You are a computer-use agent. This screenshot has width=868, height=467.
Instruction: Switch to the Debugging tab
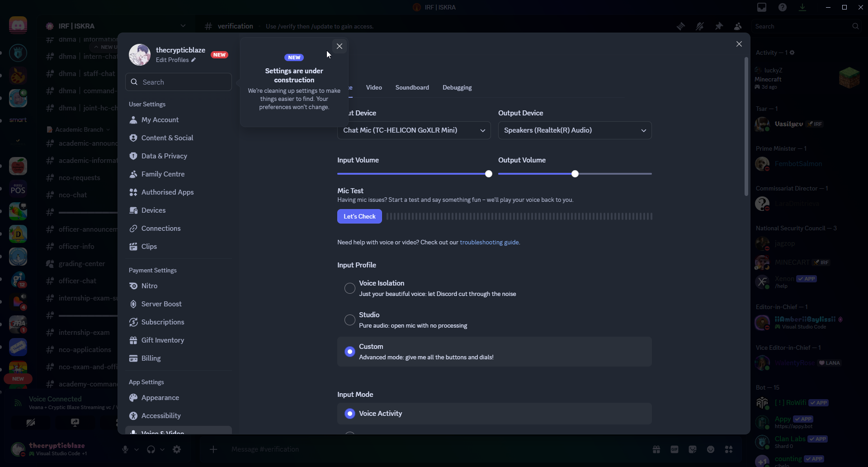457,87
